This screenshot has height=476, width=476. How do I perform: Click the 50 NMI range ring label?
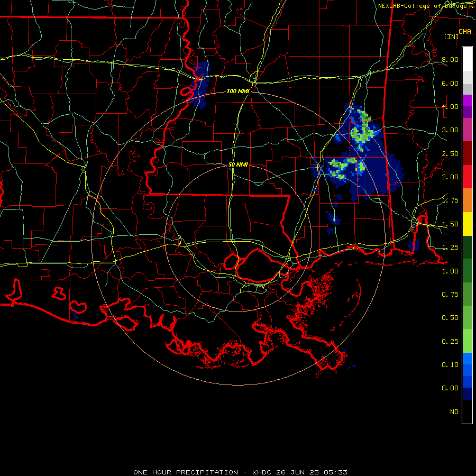pyautogui.click(x=238, y=164)
